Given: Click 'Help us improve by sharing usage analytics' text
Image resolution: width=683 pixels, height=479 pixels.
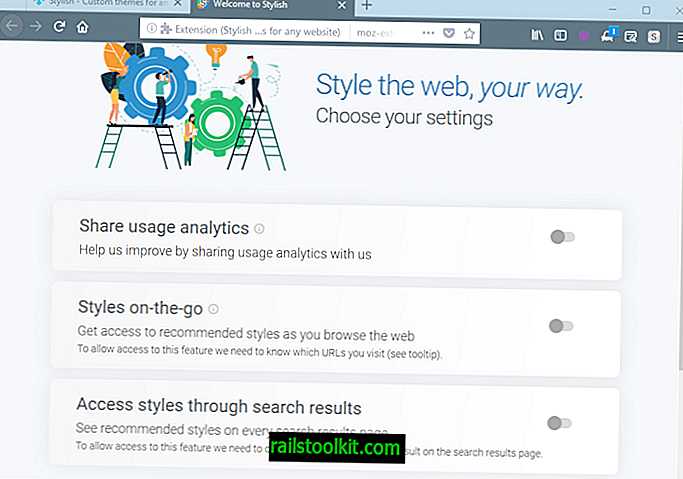Looking at the screenshot, I should (x=225, y=252).
